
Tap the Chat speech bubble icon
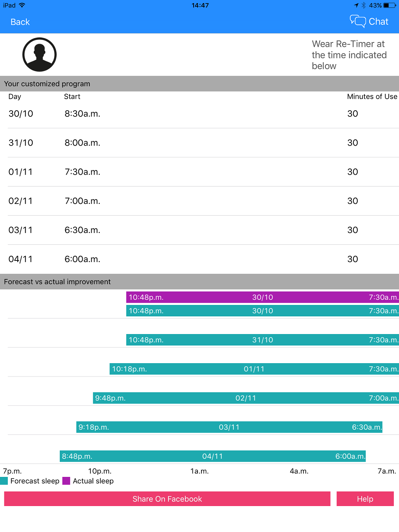[x=358, y=21]
